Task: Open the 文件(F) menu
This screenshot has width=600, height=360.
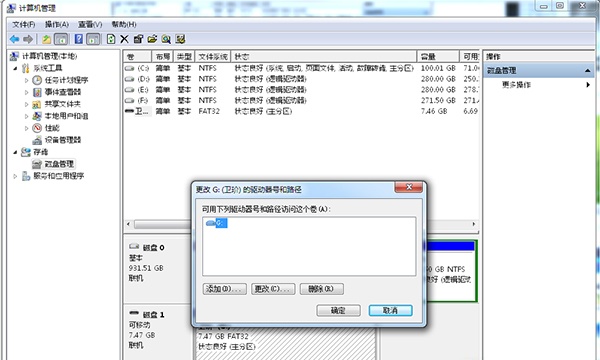Action: (x=24, y=24)
